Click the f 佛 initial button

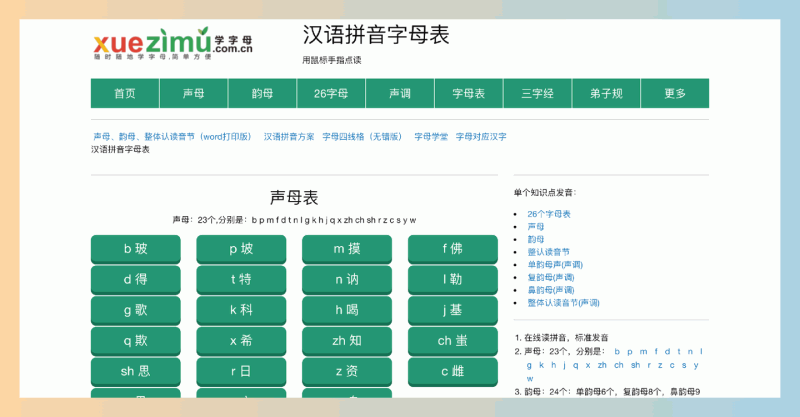pos(453,249)
